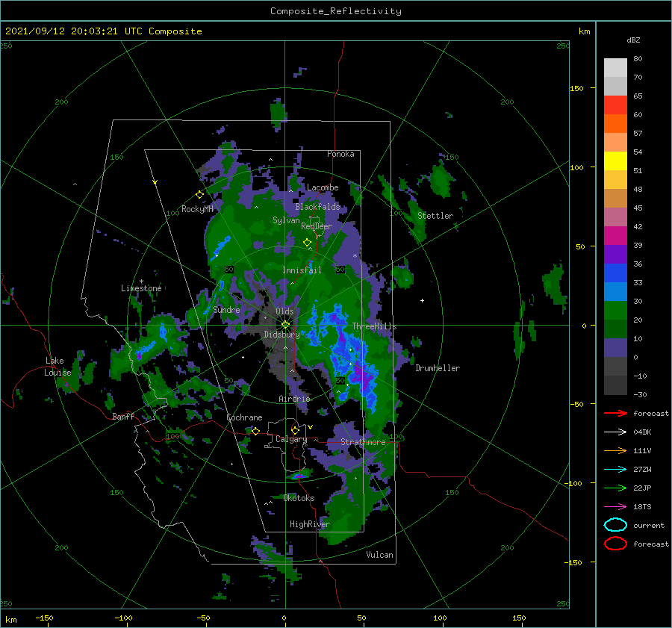Click the Lake Louise label
Image resolution: width=672 pixels, height=628 pixels.
point(57,367)
